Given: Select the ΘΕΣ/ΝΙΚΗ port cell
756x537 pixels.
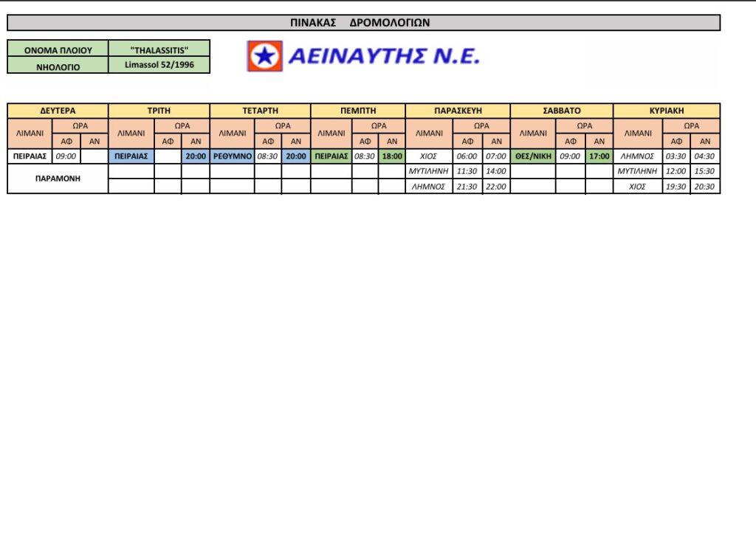Looking at the screenshot, I should pos(533,156).
